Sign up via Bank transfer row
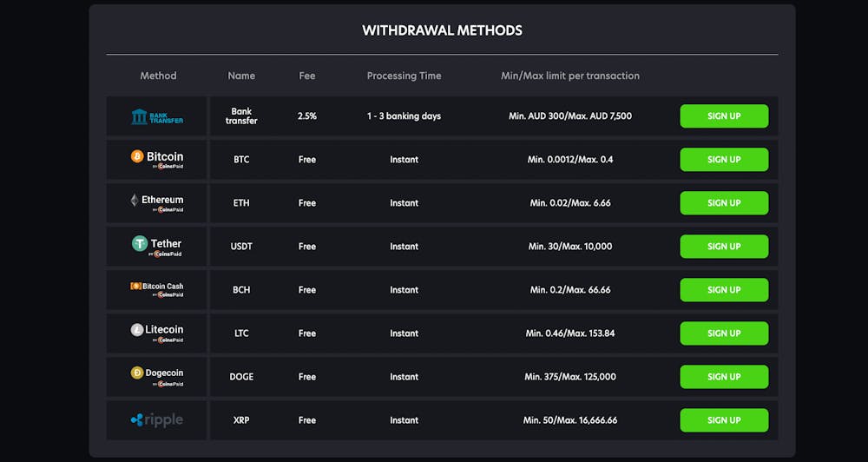 tap(724, 116)
